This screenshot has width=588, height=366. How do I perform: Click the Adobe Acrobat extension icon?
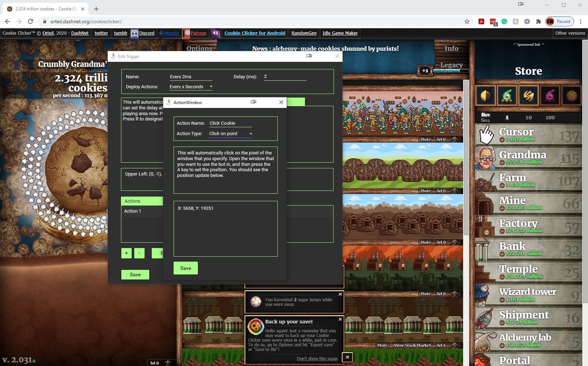tap(481, 21)
